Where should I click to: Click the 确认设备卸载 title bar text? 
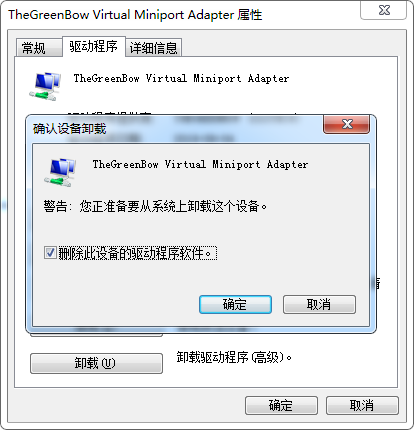pyautogui.click(x=70, y=129)
